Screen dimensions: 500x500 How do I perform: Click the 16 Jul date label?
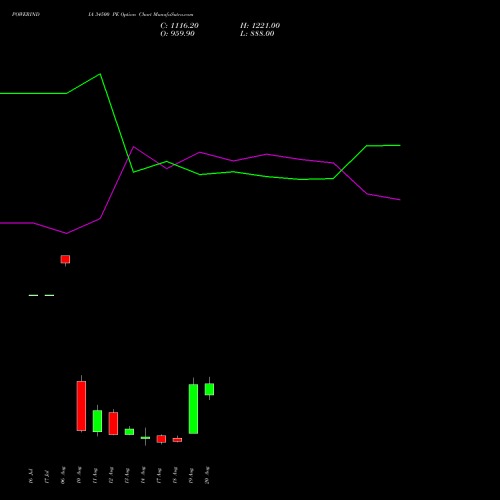[x=31, y=476]
